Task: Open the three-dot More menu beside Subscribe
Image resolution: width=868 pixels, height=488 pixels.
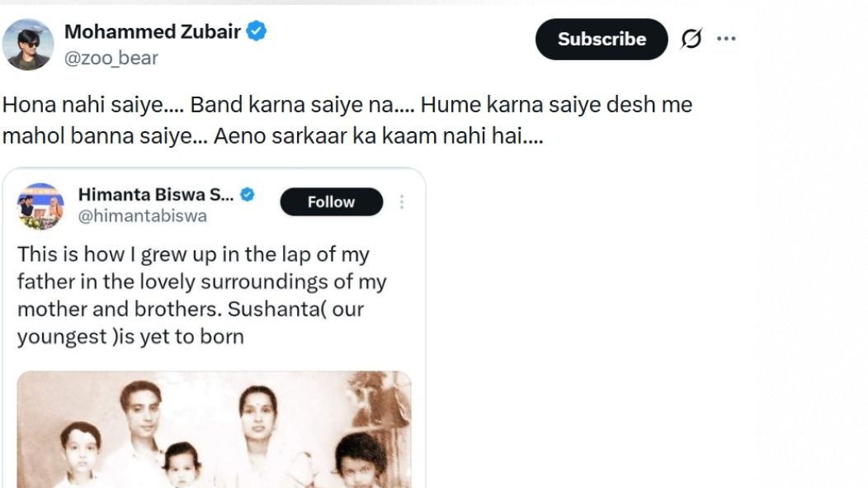Action: (726, 39)
